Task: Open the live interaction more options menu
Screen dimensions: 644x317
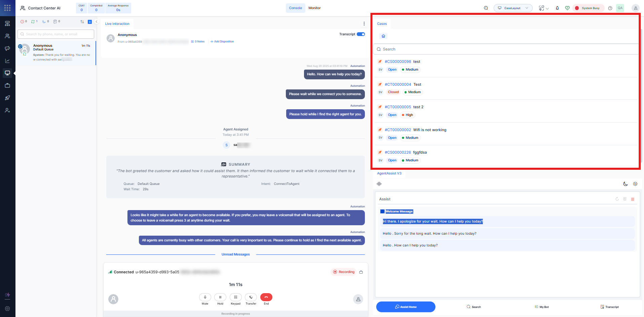Action: pos(364,24)
